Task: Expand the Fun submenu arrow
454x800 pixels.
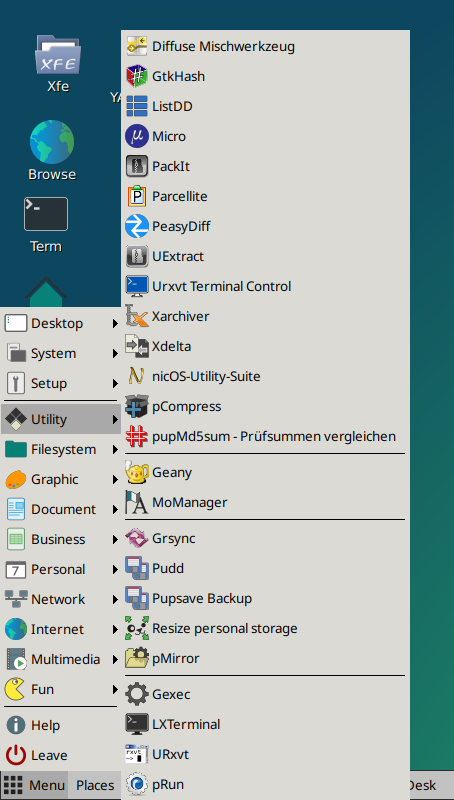Action: pos(115,690)
